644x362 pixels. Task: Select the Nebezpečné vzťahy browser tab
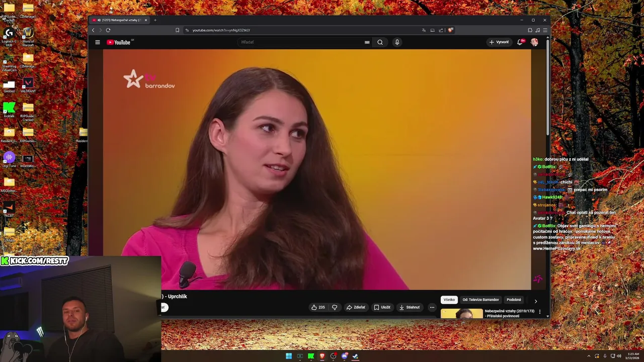click(120, 20)
